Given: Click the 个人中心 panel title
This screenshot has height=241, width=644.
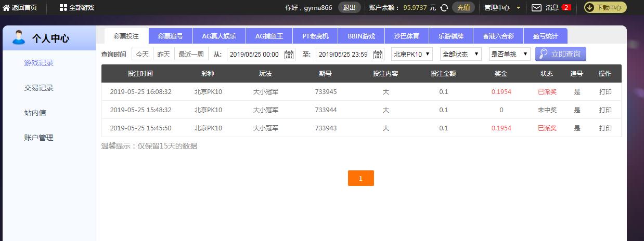Looking at the screenshot, I should point(50,38).
